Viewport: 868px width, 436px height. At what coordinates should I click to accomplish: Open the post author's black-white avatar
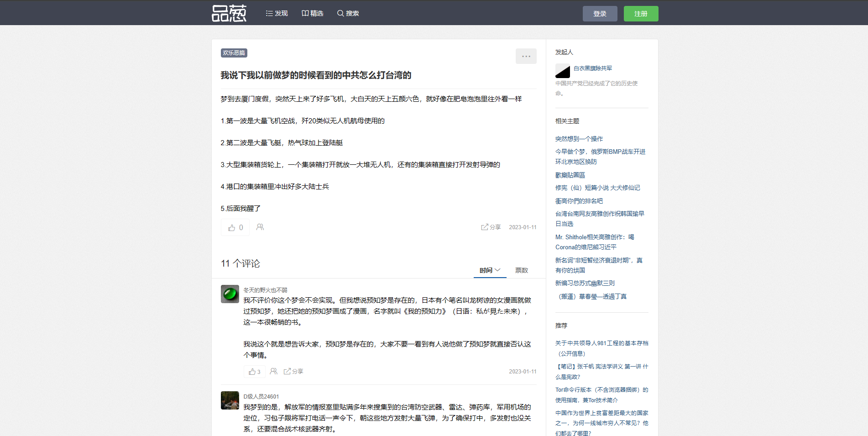click(x=563, y=71)
